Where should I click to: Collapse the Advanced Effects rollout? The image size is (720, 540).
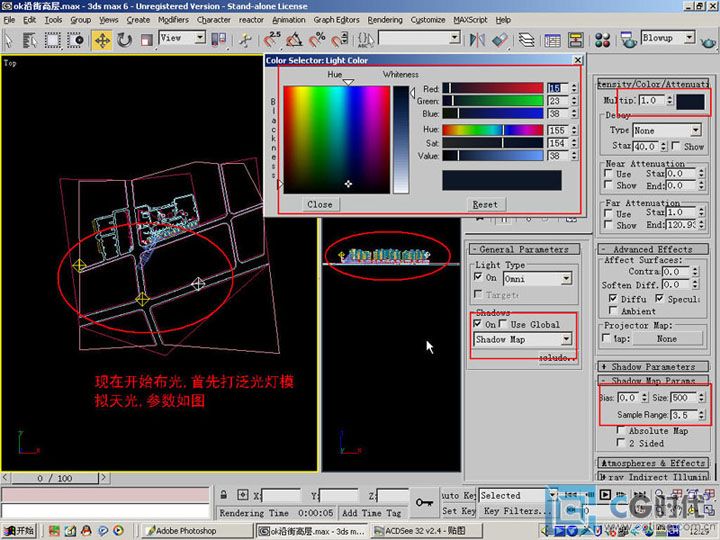653,249
